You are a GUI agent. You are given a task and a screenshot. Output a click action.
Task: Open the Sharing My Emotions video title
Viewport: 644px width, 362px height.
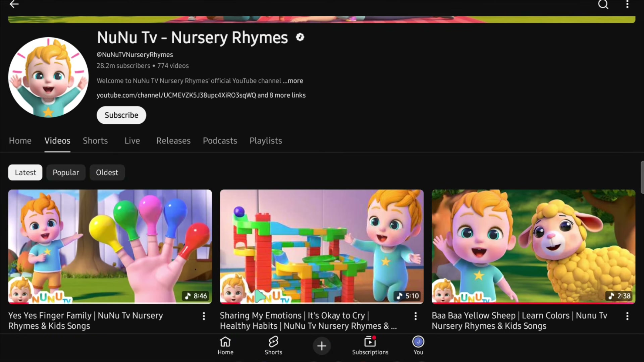pos(308,321)
